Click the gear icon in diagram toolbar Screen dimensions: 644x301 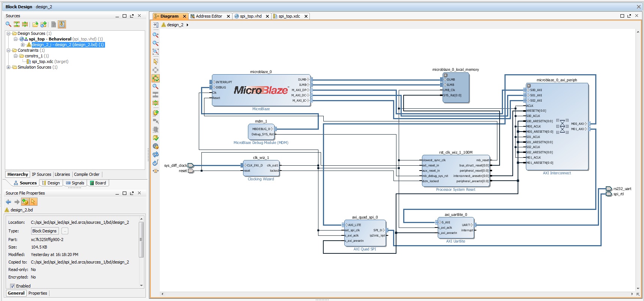point(156,146)
